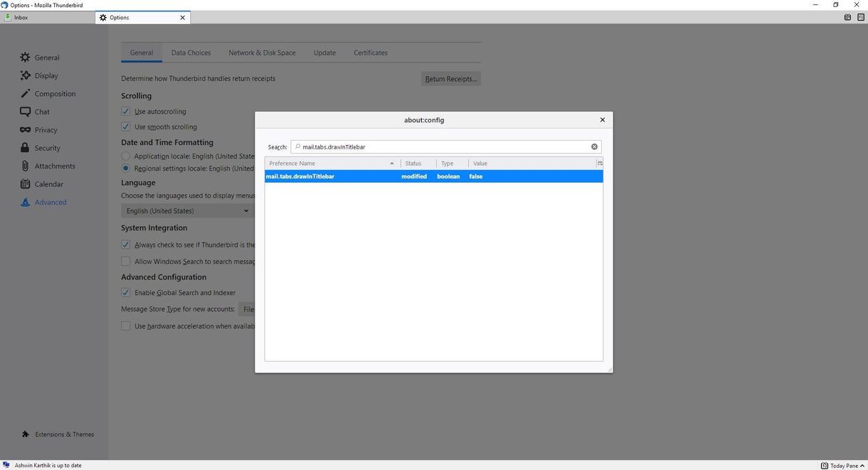
Task: Toggle Always check if Thunderbird is default
Action: [126, 245]
